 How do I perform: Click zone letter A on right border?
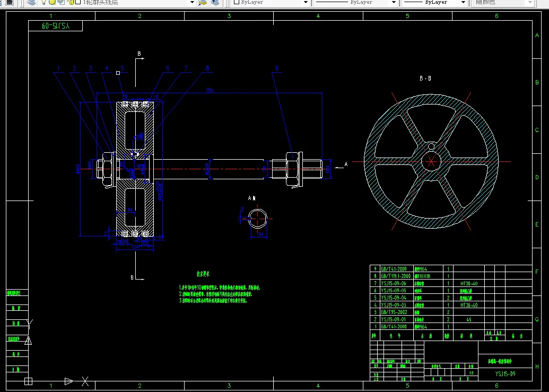tap(537, 35)
